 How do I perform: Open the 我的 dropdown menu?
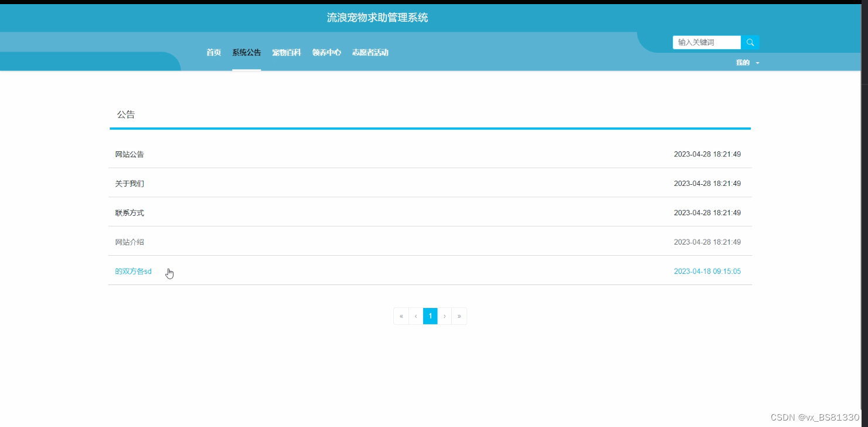point(747,62)
